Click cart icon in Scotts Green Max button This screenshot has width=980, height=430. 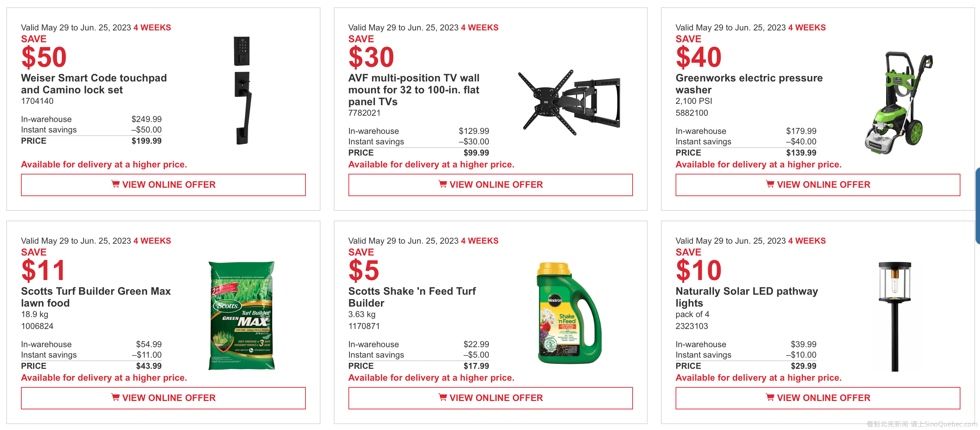click(115, 397)
